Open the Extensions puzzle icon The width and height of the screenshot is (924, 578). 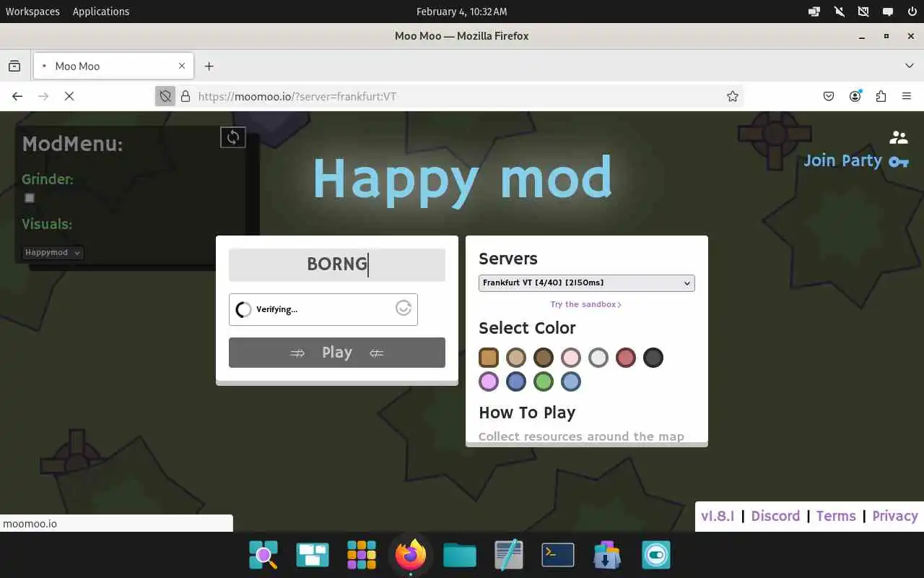[881, 96]
